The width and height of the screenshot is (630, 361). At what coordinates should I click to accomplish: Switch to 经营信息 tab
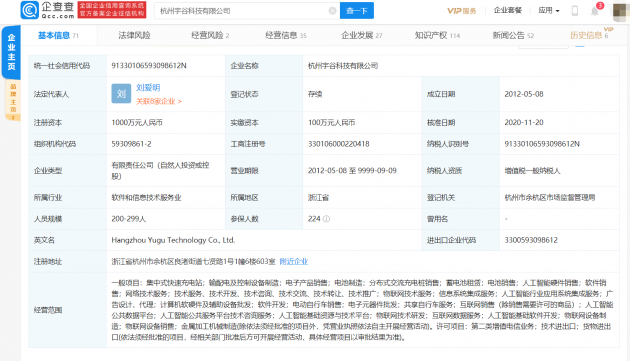click(x=286, y=35)
